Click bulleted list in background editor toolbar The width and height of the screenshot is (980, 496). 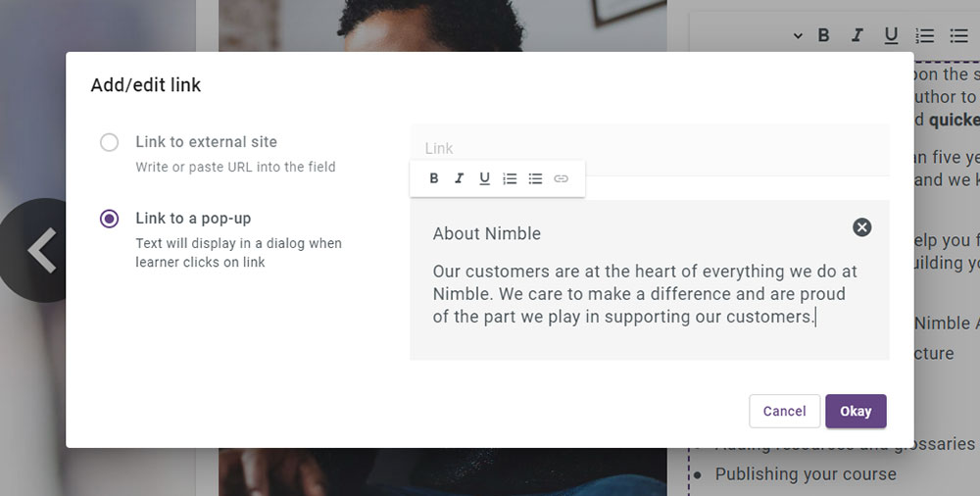(x=958, y=35)
